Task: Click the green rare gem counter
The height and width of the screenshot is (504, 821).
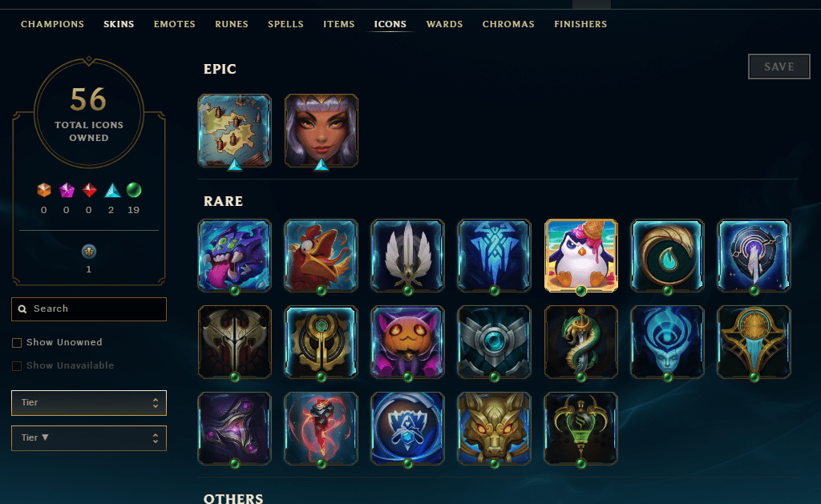Action: 134,190
